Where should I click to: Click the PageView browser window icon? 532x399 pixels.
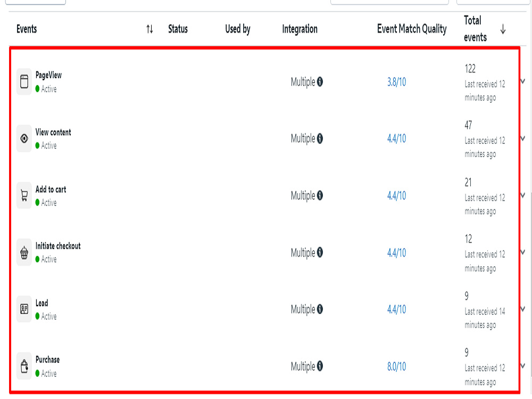click(24, 81)
